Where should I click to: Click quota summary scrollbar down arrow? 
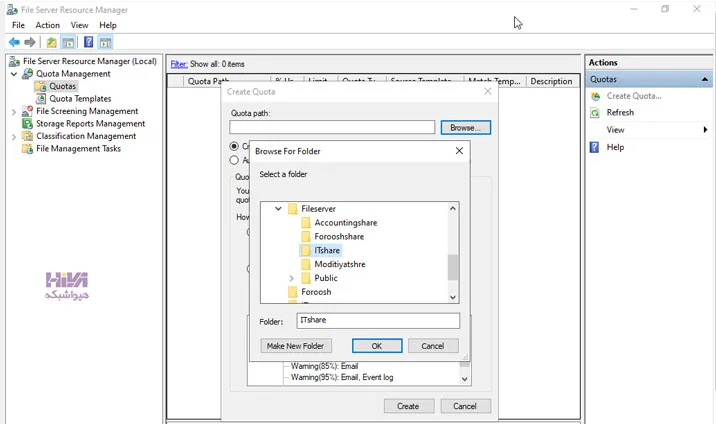tap(464, 379)
